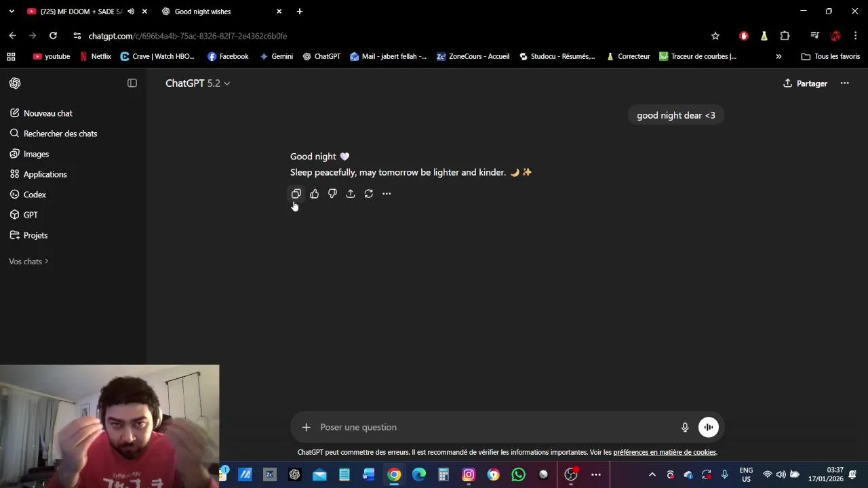Open Applications in the sidebar
Screen dimensions: 868x488
click(39, 174)
